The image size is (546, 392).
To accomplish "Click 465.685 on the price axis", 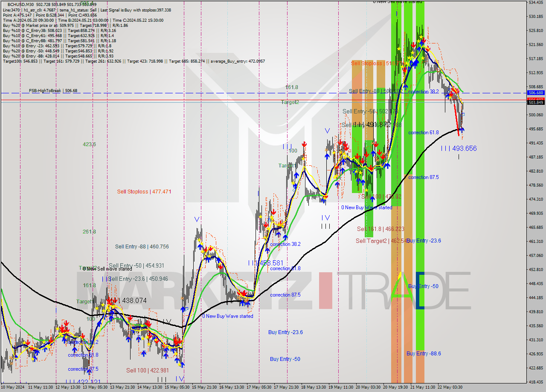I will click(x=536, y=227).
